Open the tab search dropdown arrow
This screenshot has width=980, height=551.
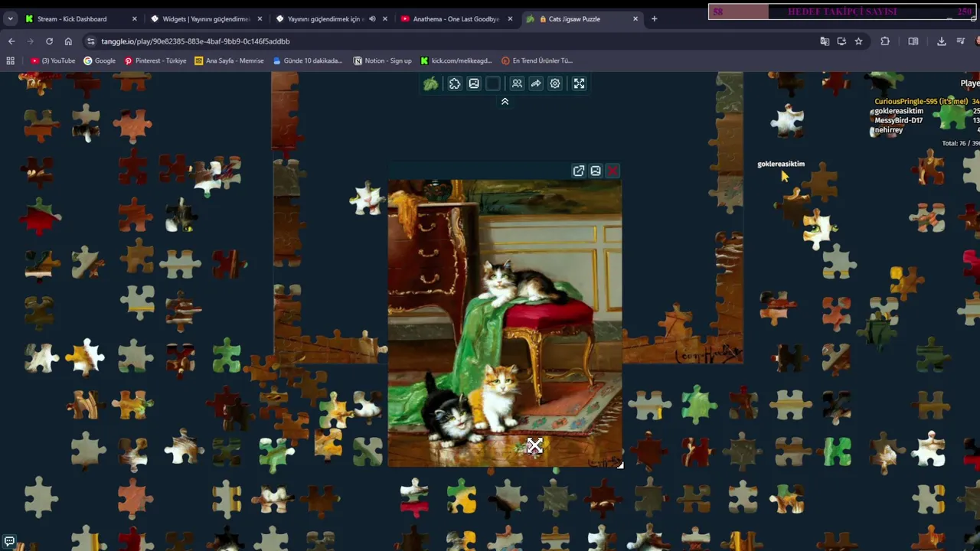(10, 18)
